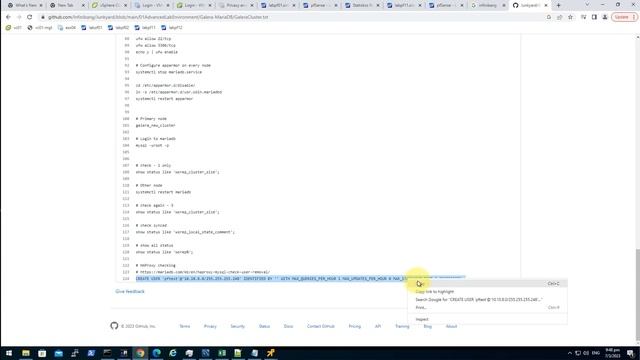Open the labpf01 bookmark
640x360 pixels.
(x=91, y=28)
